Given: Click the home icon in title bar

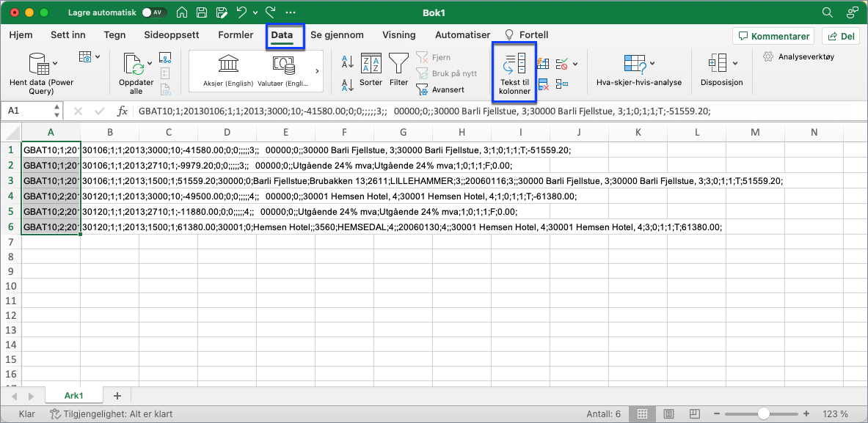Looking at the screenshot, I should point(181,12).
